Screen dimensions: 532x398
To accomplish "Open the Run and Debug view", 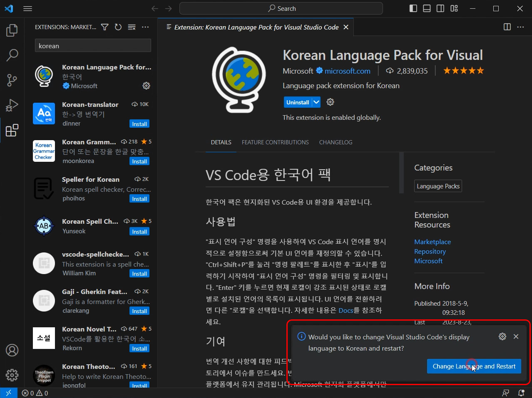I will (x=12, y=105).
